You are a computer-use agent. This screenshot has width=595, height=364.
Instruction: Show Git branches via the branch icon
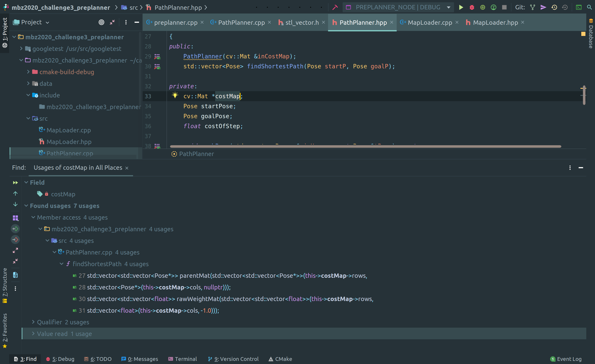(x=532, y=7)
